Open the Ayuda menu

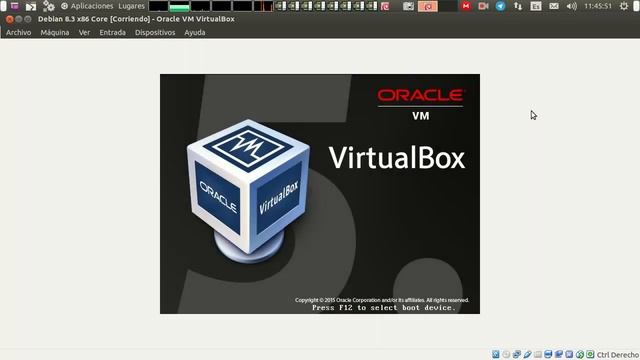tap(195, 32)
